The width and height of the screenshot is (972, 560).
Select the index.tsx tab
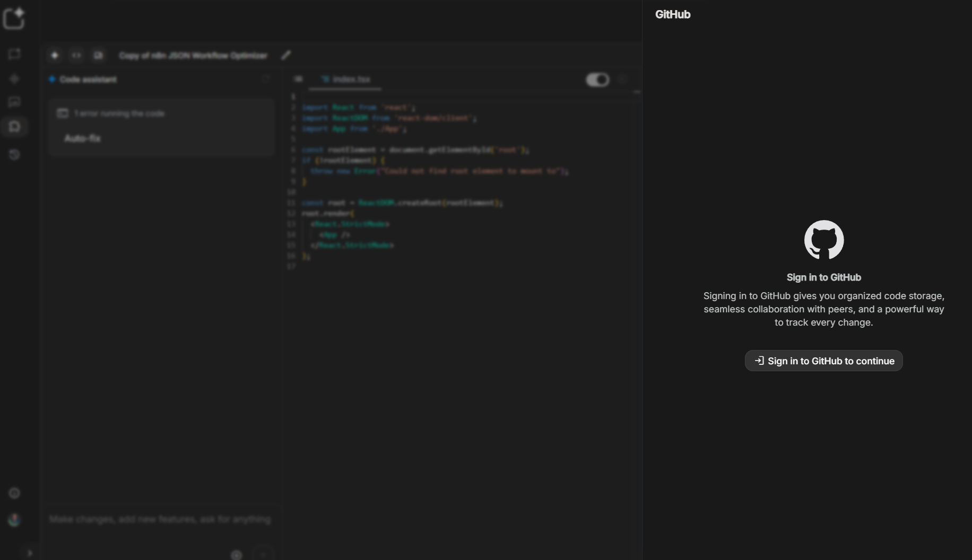[x=346, y=79]
